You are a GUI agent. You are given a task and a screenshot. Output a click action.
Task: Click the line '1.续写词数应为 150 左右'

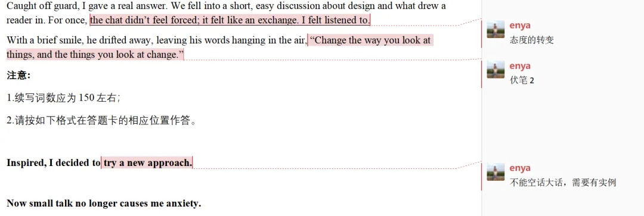click(x=63, y=98)
